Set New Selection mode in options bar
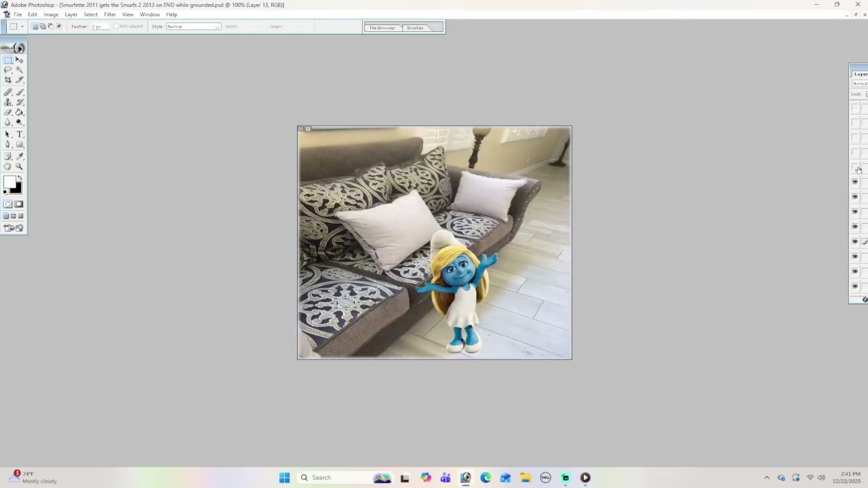 click(35, 26)
